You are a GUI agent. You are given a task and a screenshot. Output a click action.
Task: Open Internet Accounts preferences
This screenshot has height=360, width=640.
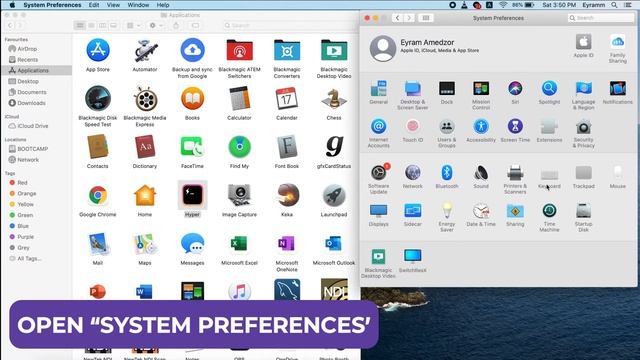pos(378,133)
